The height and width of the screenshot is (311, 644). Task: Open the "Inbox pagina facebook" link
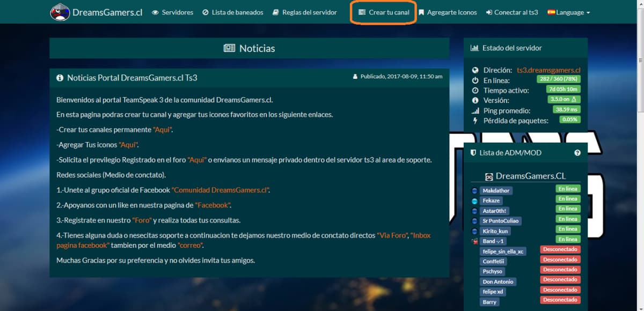coord(243,240)
